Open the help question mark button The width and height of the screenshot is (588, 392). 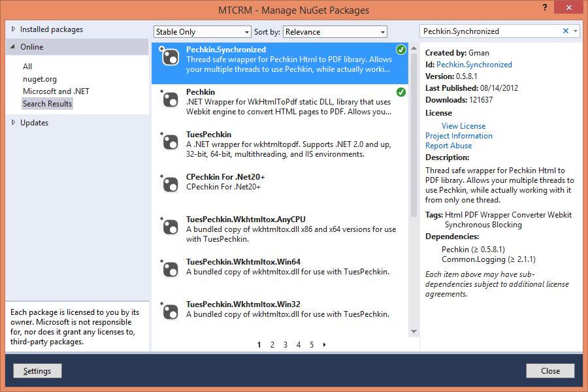click(x=545, y=7)
